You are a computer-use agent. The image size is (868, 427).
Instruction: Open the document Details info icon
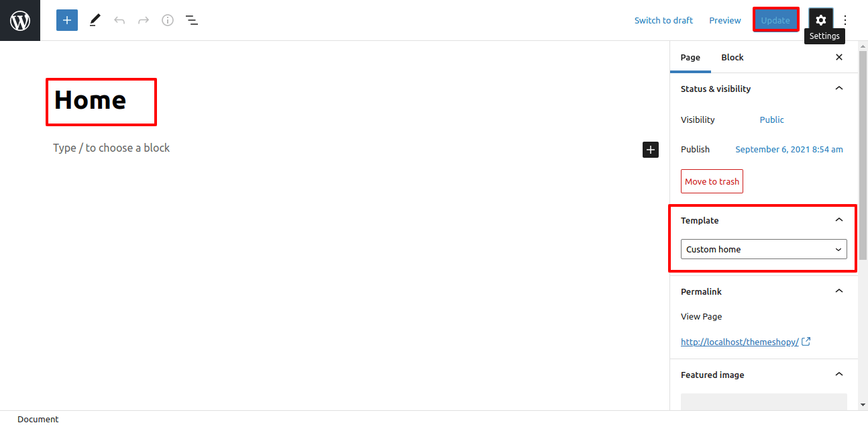168,20
